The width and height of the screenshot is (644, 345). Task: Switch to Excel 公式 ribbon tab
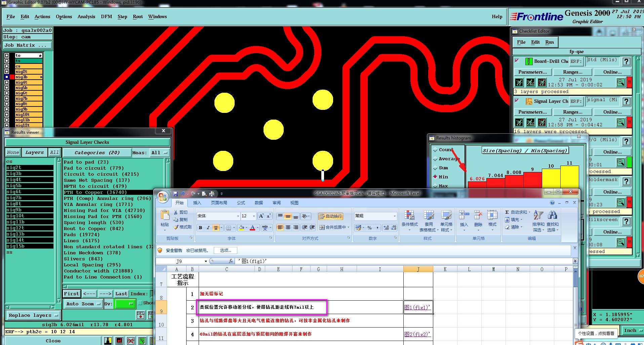(241, 203)
